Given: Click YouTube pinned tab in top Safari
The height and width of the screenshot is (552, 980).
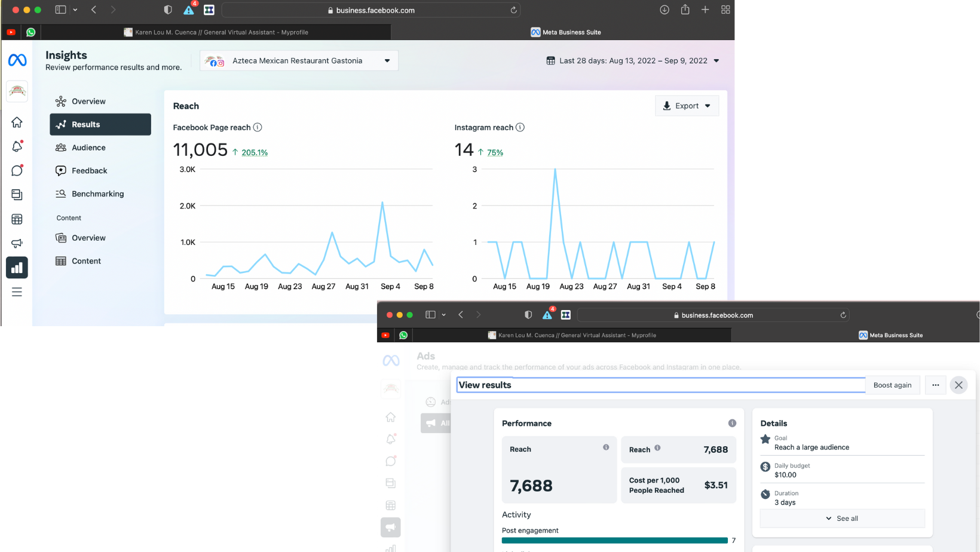Looking at the screenshot, I should (x=11, y=32).
